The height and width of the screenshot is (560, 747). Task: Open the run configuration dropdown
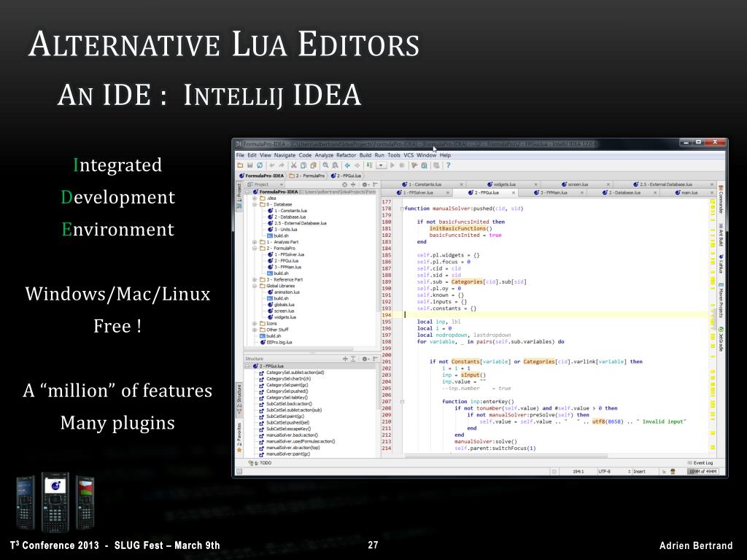tap(381, 166)
